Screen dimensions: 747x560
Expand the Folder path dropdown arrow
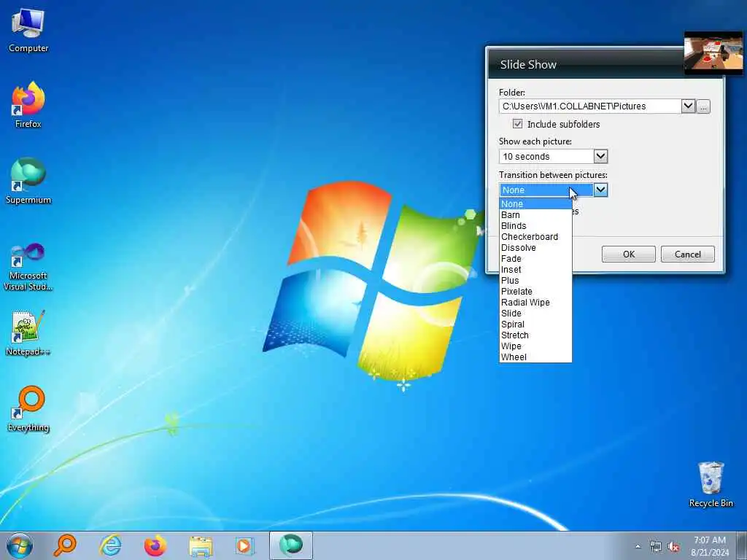(x=688, y=106)
